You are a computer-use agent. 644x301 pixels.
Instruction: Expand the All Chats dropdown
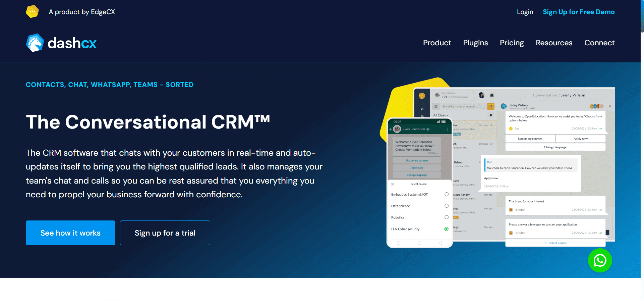(441, 115)
